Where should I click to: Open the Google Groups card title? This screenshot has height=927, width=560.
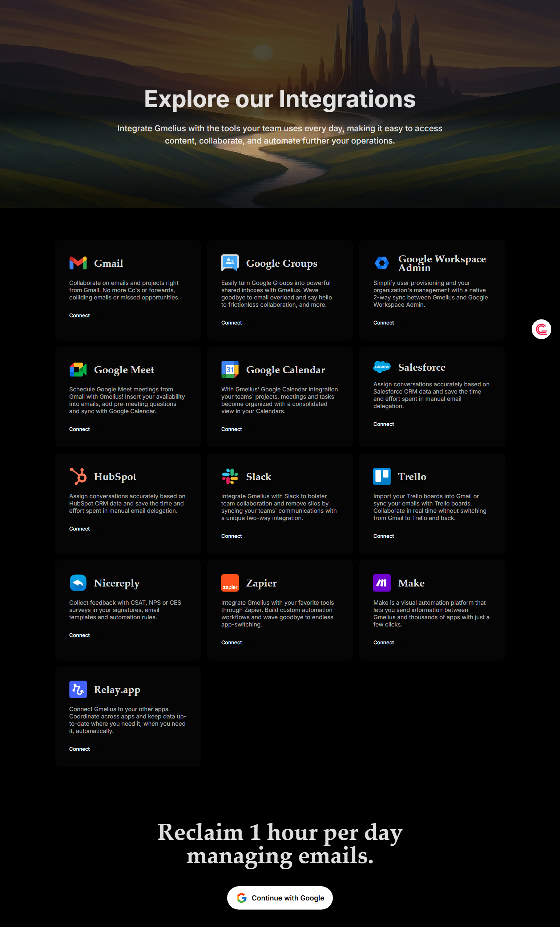tap(282, 263)
